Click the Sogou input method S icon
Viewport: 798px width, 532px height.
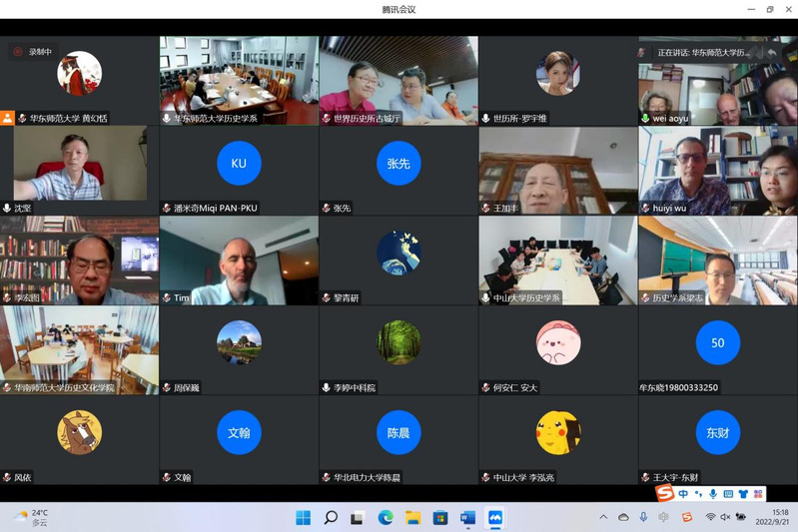(x=665, y=493)
